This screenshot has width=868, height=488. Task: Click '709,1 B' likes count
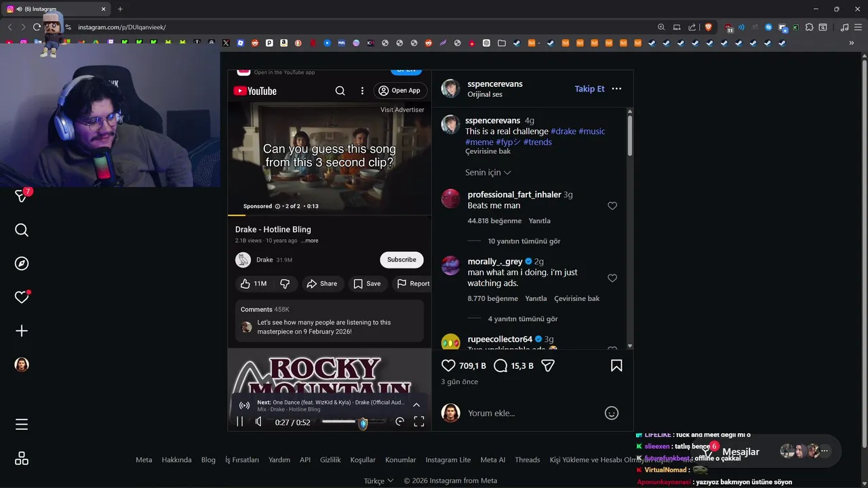[473, 366]
